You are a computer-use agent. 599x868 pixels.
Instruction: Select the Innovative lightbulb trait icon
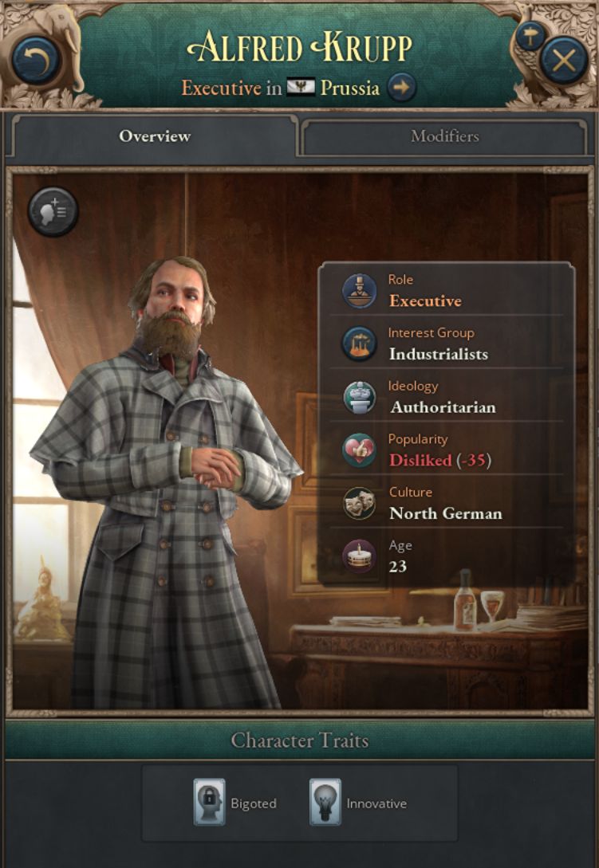(x=325, y=802)
